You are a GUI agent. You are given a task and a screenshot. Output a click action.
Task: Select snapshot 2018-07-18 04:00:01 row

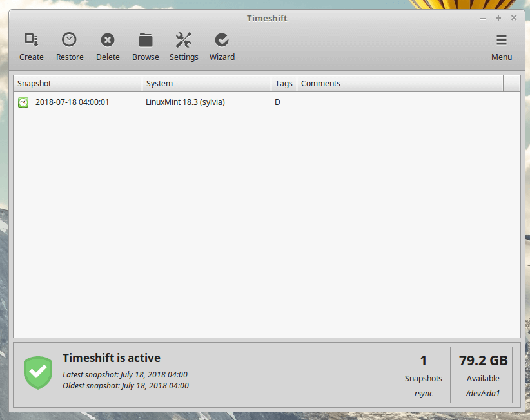[x=267, y=102]
